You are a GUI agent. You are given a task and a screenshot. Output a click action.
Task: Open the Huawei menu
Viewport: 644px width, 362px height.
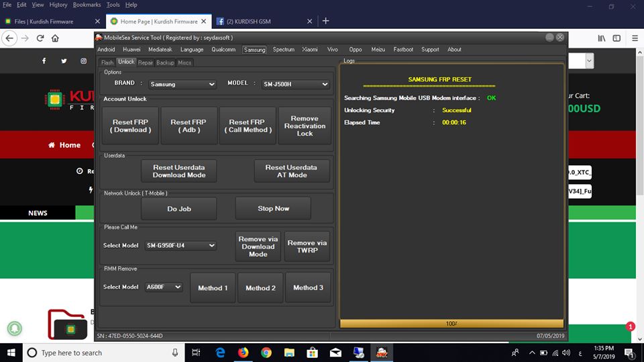click(x=131, y=50)
